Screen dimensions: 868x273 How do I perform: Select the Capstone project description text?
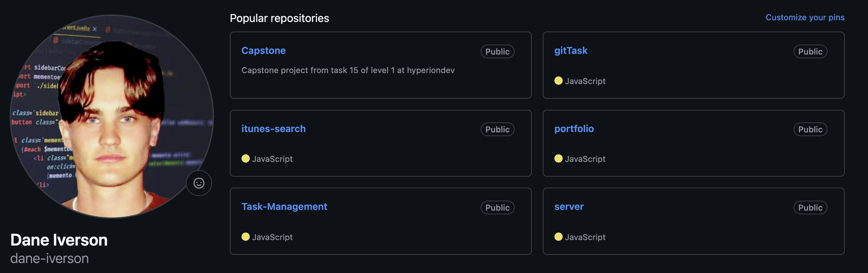click(348, 70)
